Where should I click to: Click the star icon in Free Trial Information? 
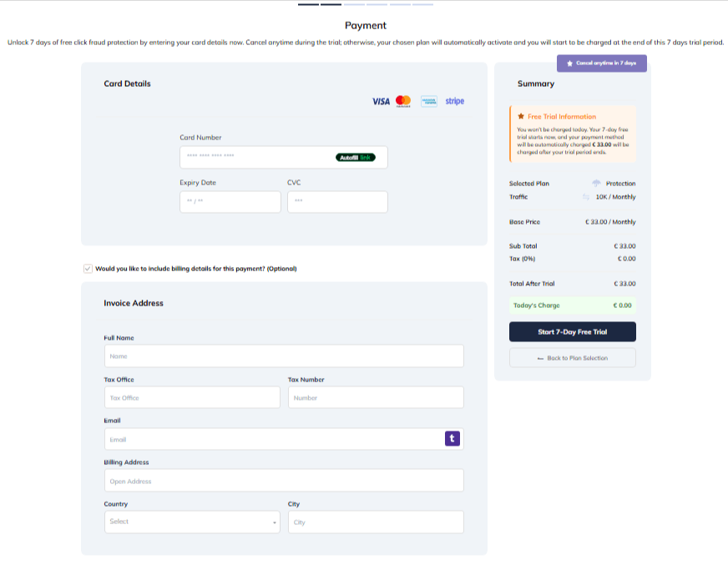click(x=521, y=117)
